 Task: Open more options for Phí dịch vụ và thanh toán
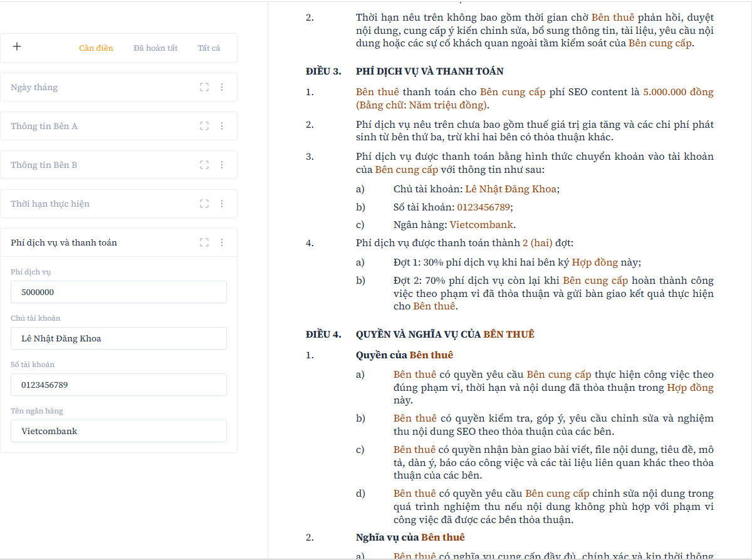[x=222, y=242]
